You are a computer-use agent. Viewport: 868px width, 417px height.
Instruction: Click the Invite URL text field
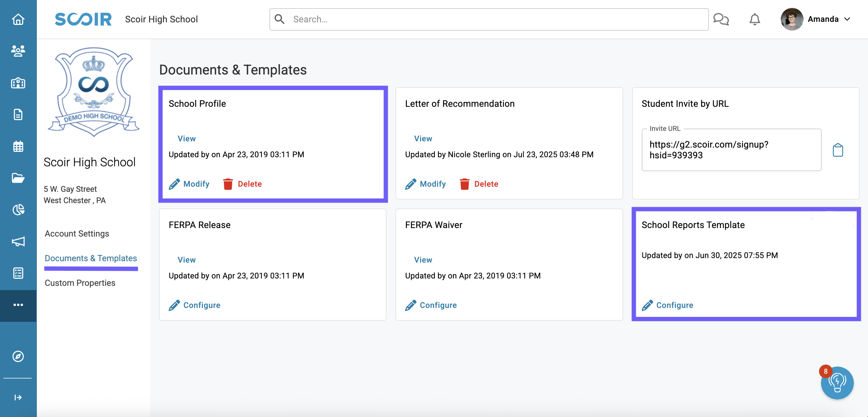pos(731,150)
